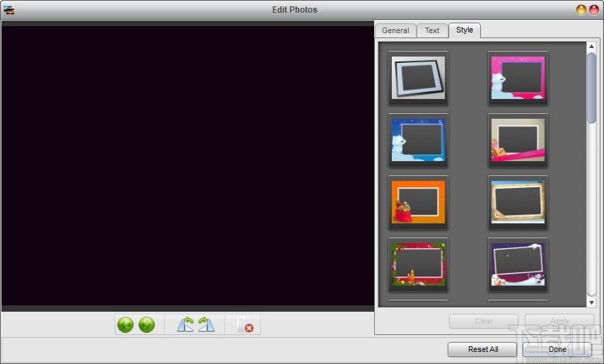Switch to the General tab
The width and height of the screenshot is (604, 364).
[395, 30]
